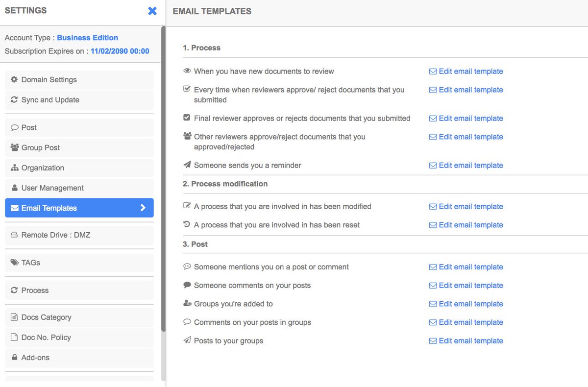Click the paper plane icon beside reminder setting
Screen dimensions: 588x387
tap(187, 165)
